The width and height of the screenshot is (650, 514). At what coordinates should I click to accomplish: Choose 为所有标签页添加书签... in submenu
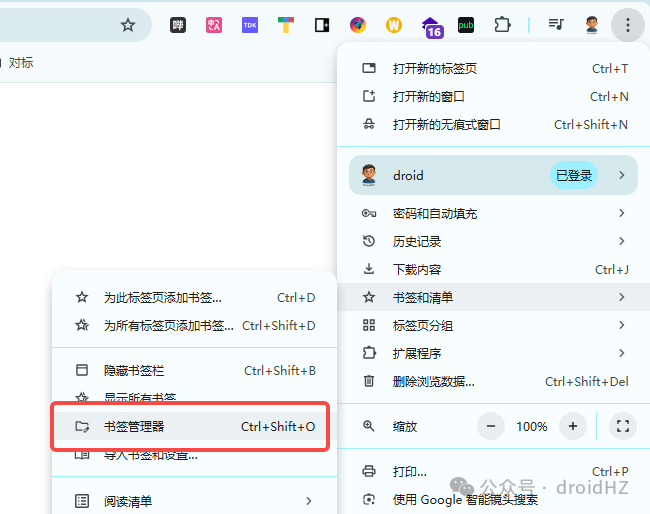tap(195, 326)
